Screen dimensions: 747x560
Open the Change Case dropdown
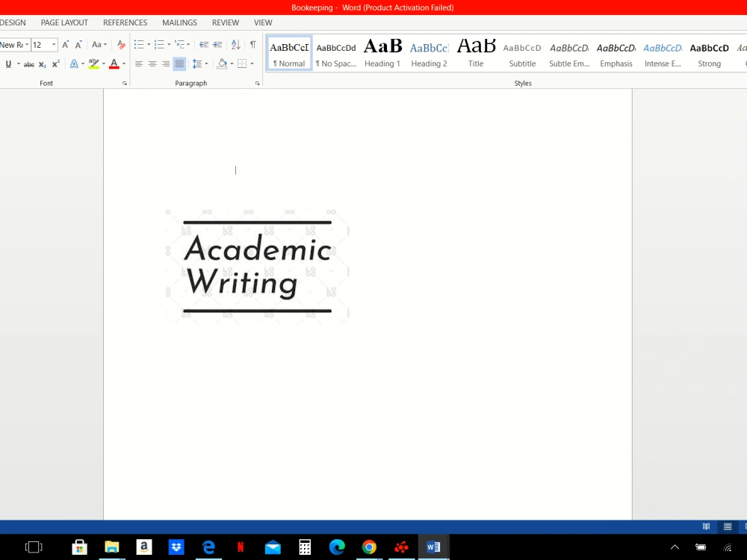[x=99, y=45]
